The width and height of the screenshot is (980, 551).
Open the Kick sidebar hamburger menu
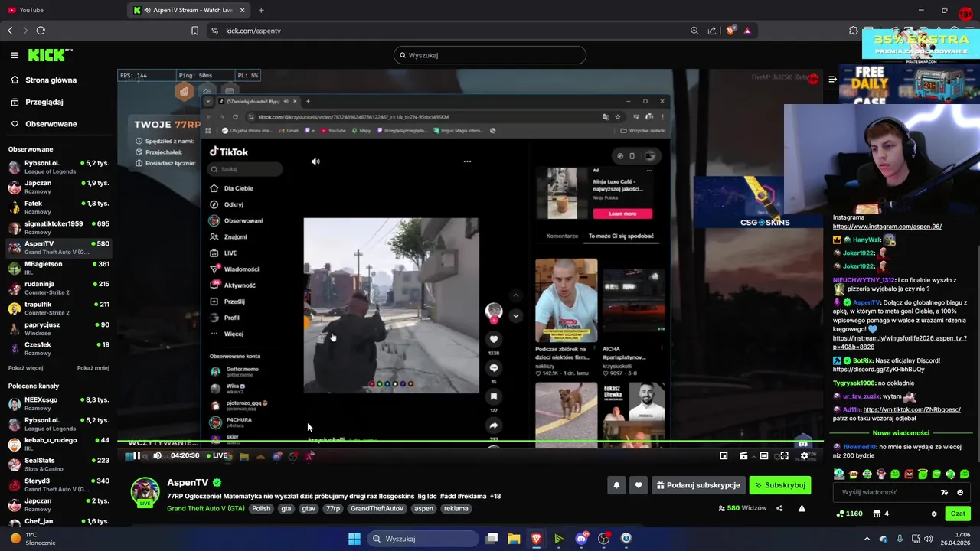(x=15, y=55)
